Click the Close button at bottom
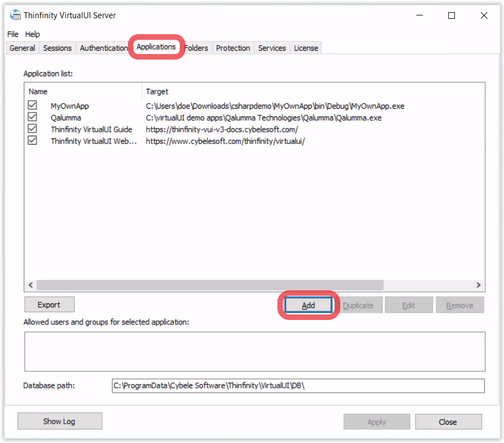Screen dimensions: 504x443 [448, 422]
